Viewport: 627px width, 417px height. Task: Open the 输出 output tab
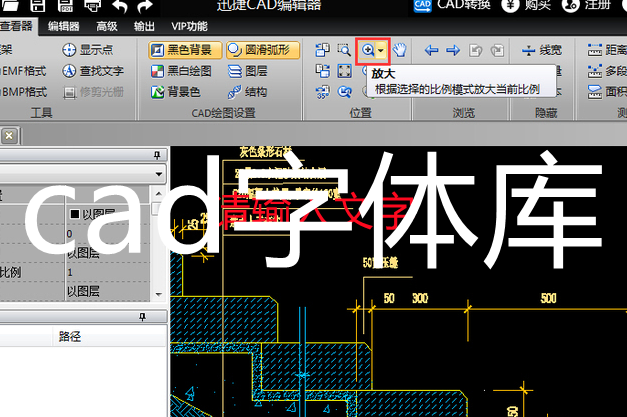pos(144,26)
